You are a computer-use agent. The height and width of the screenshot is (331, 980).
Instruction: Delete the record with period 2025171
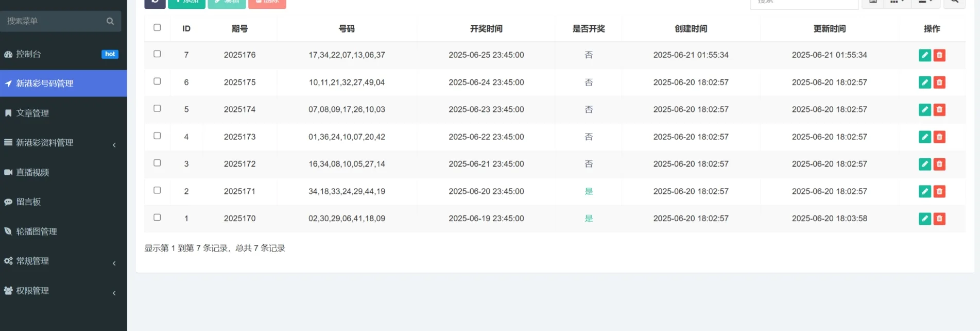[939, 192]
